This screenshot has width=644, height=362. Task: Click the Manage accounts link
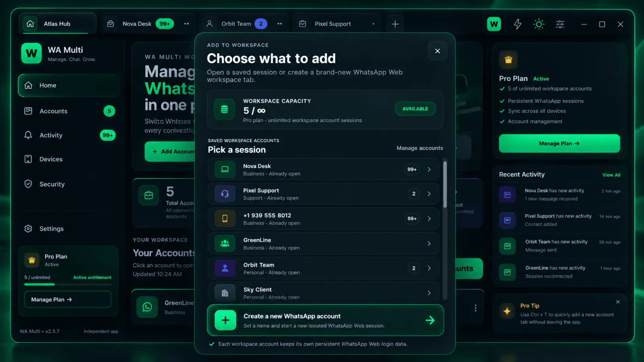420,148
